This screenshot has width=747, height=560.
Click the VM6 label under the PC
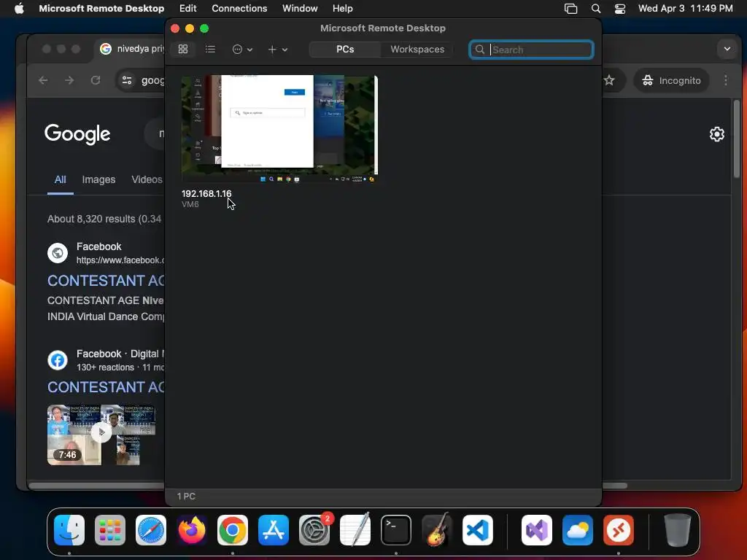[x=190, y=204]
